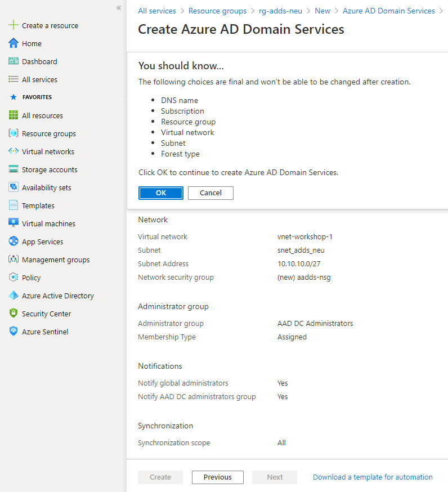Open Security Center from the left menu

point(12,314)
